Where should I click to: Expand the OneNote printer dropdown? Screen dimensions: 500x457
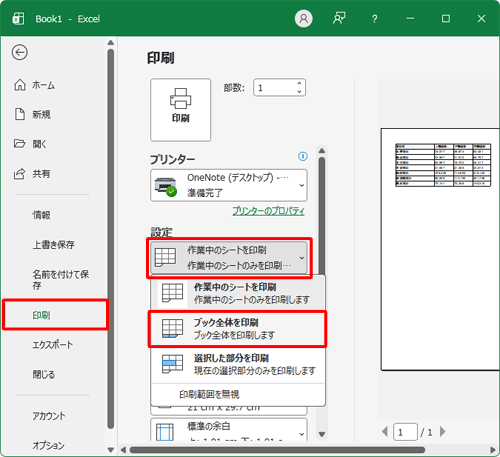pyautogui.click(x=229, y=185)
